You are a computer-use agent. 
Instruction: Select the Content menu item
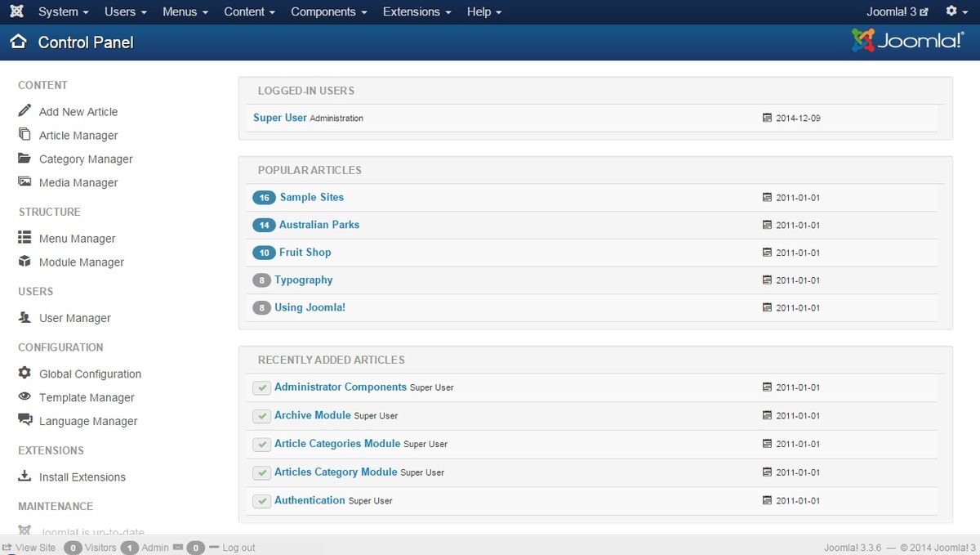click(249, 11)
